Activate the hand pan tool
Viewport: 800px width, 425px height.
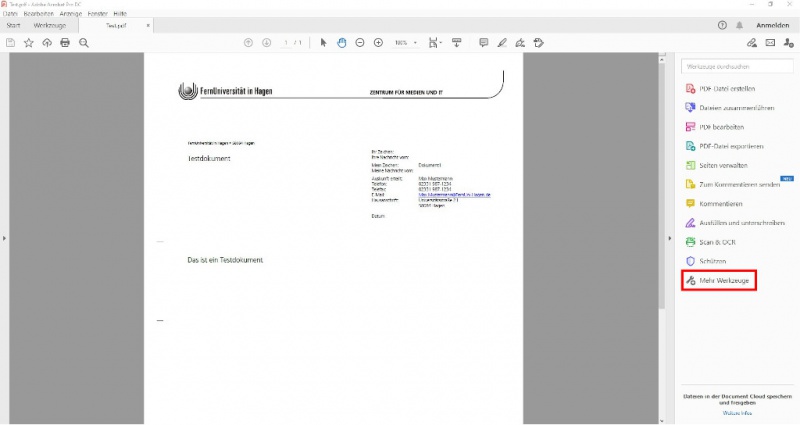(341, 43)
